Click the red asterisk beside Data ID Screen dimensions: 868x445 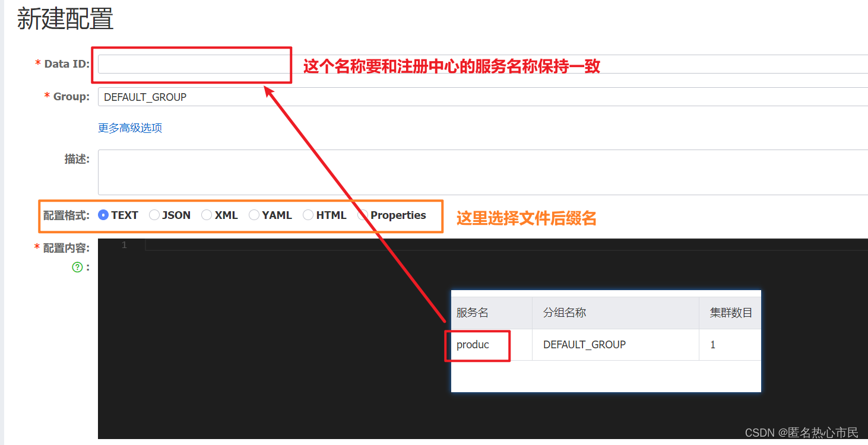(37, 63)
